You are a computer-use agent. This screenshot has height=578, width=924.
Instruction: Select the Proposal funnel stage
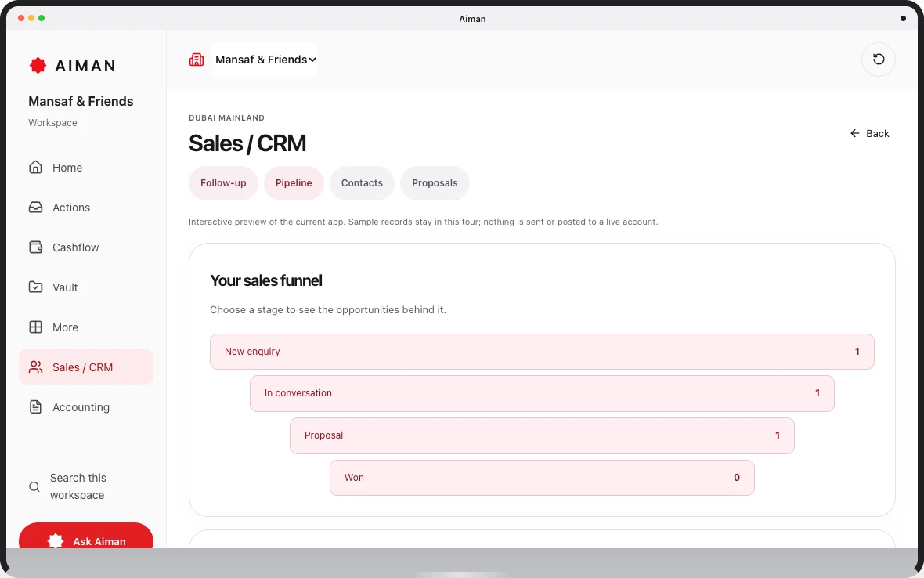pos(542,435)
